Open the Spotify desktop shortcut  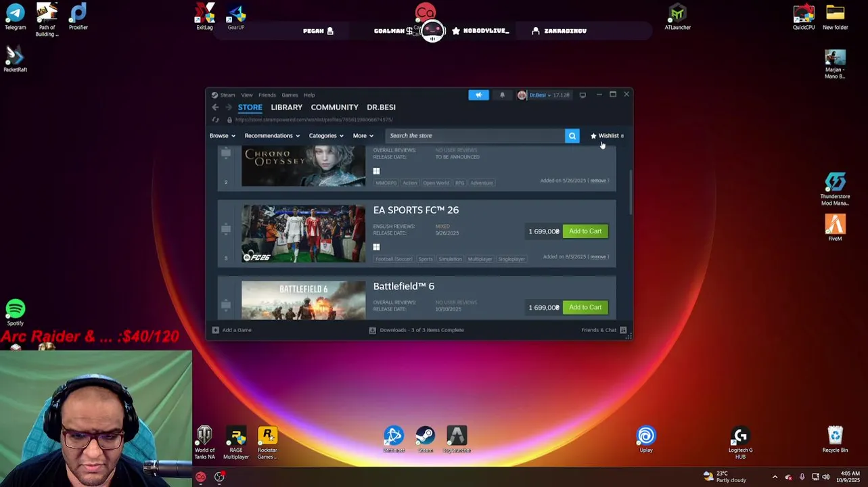[15, 312]
